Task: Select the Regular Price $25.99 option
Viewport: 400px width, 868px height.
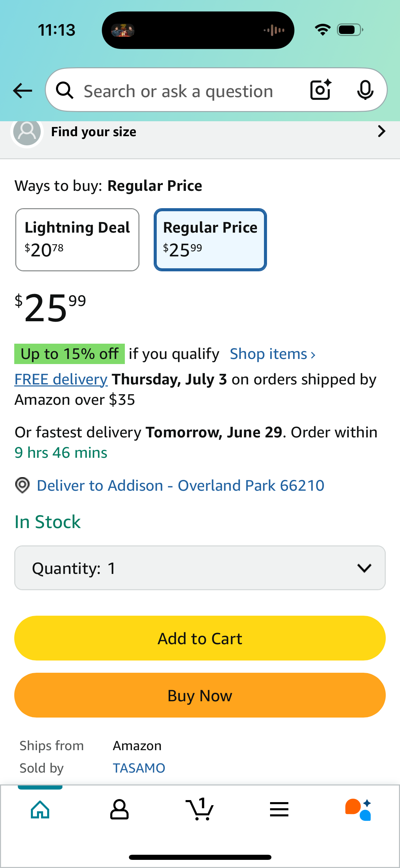Action: click(210, 240)
